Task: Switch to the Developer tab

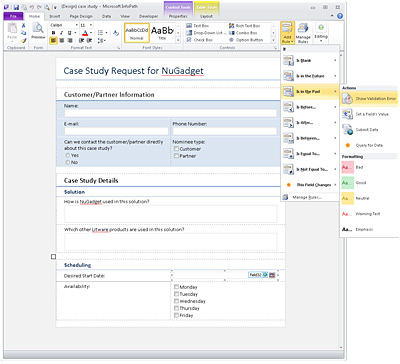Action: 149,16
